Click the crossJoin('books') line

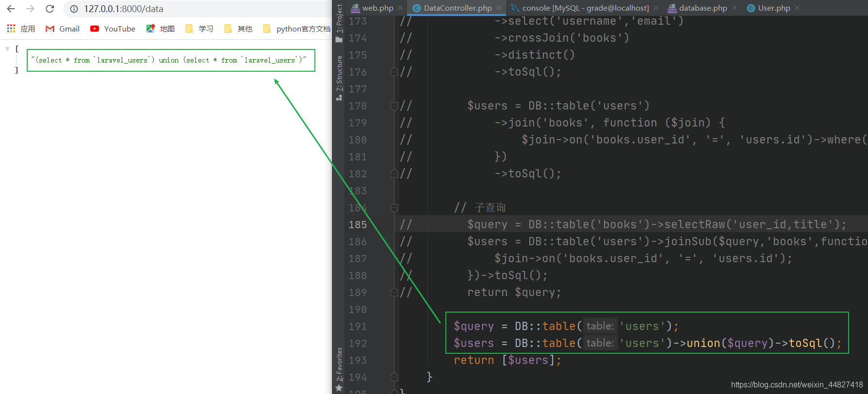[562, 38]
